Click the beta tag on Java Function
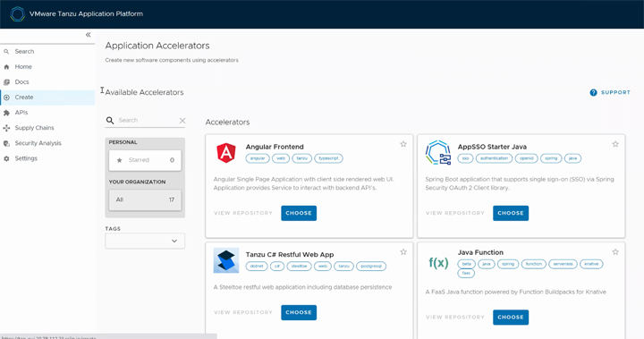Screen dimensions: 644x339 click(467, 264)
